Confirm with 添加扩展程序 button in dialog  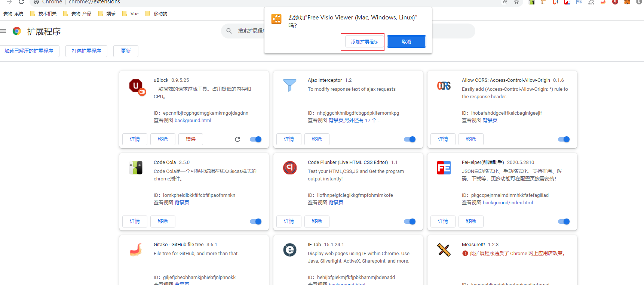tap(365, 41)
